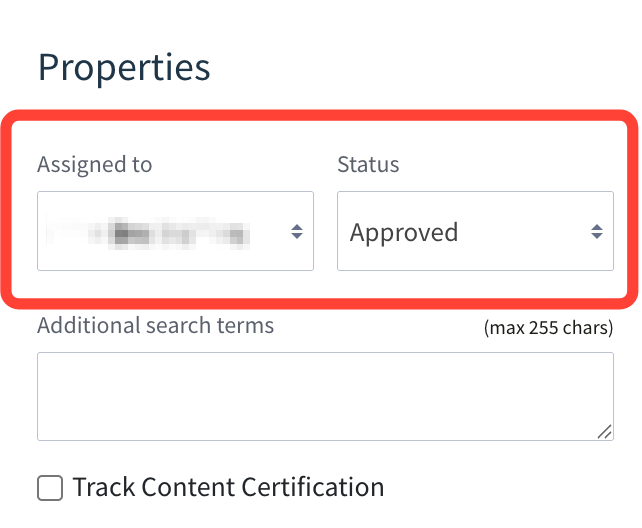
Task: Click the Additional search terms label
Action: click(x=155, y=326)
